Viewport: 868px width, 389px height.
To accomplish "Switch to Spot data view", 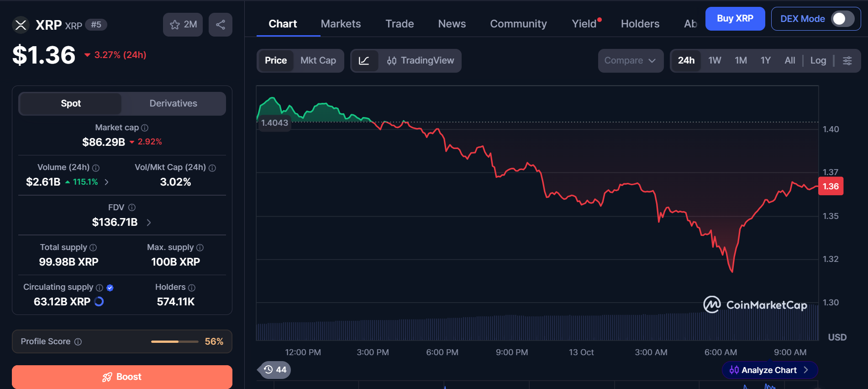I will [71, 104].
